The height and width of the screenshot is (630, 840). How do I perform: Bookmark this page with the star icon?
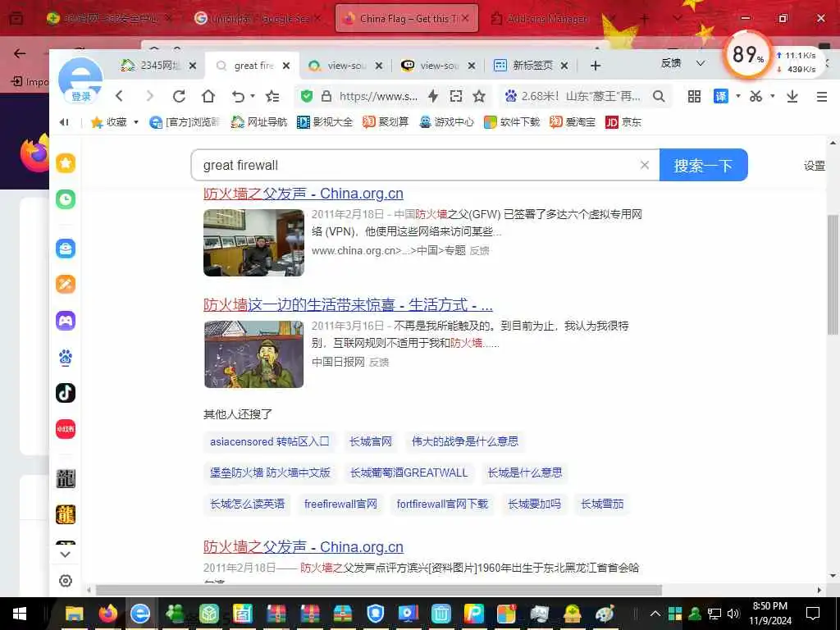(479, 96)
